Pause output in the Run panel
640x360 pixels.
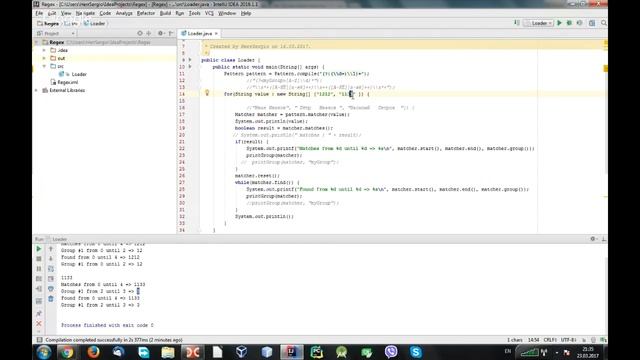[x=39, y=269]
